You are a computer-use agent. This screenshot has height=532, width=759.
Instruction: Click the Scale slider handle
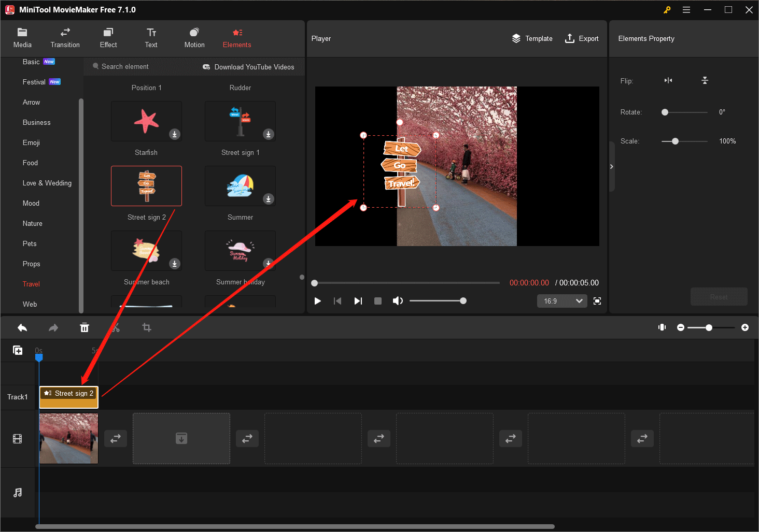pos(675,141)
